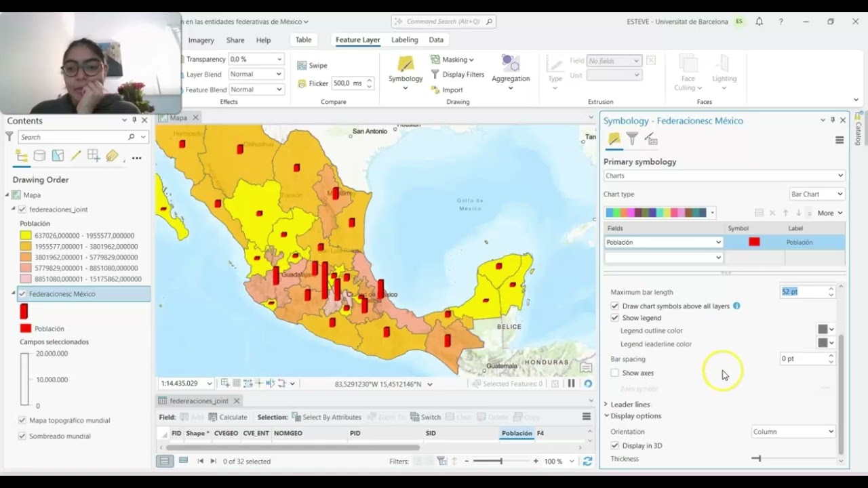Click the Maximum bar length input

point(802,291)
